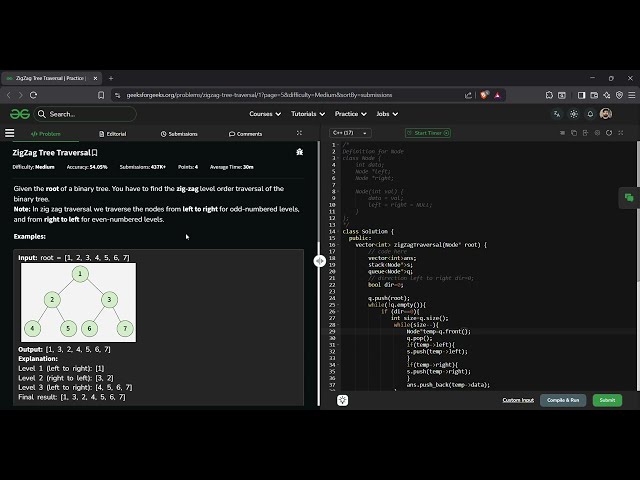Image resolution: width=640 pixels, height=480 pixels.
Task: Toggle the browser sidebar panel icon
Action: [x=581, y=95]
